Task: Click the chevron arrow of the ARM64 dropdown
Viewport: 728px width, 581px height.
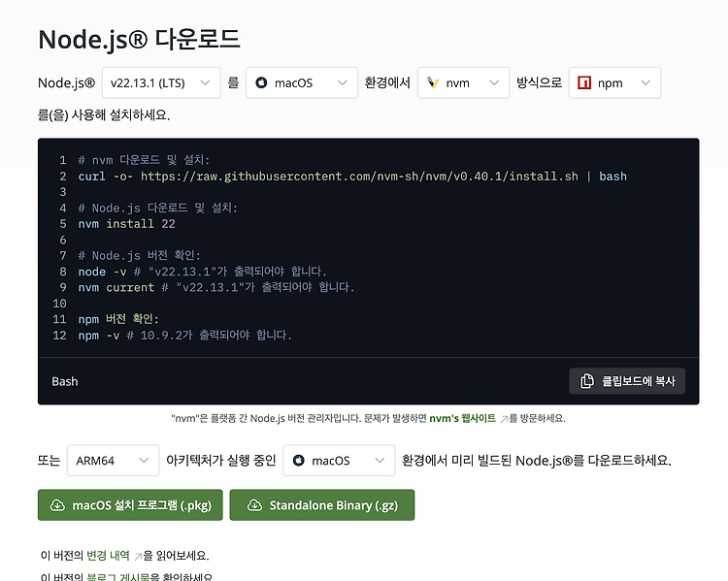Action: click(144, 461)
